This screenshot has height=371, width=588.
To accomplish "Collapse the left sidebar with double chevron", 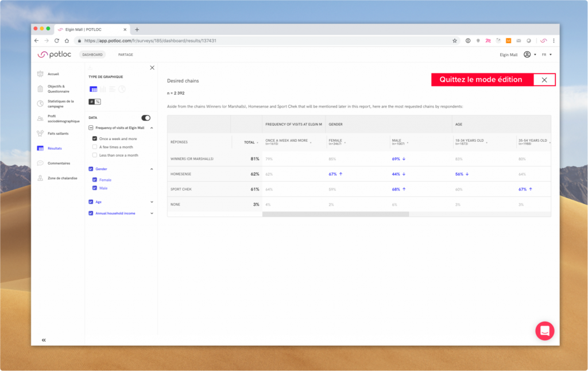I will point(44,340).
